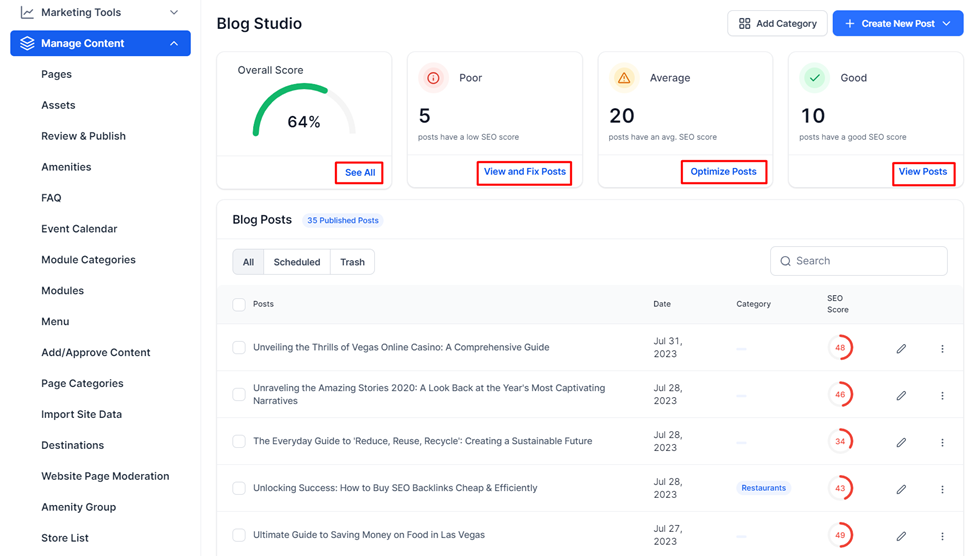Click the red Poor info icon
The height and width of the screenshot is (556, 975).
[x=433, y=78]
